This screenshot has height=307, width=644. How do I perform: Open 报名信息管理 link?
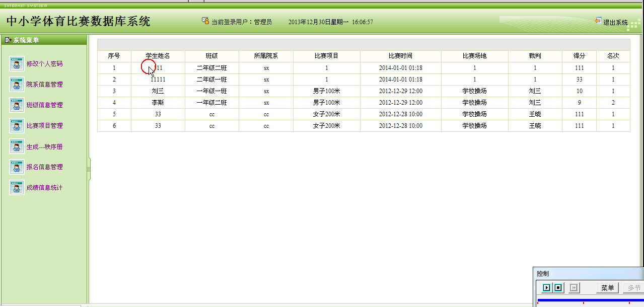[x=45, y=167]
